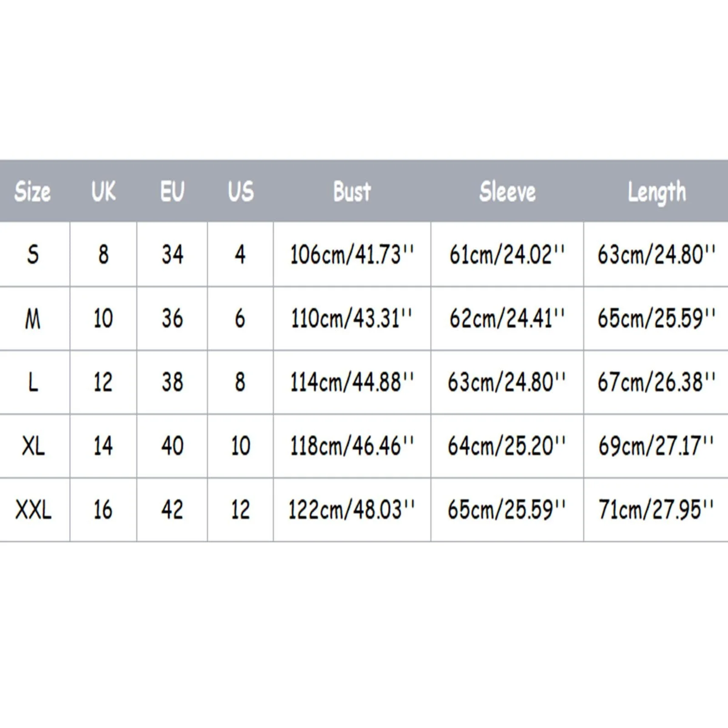Click the XXL size row label

tap(33, 510)
